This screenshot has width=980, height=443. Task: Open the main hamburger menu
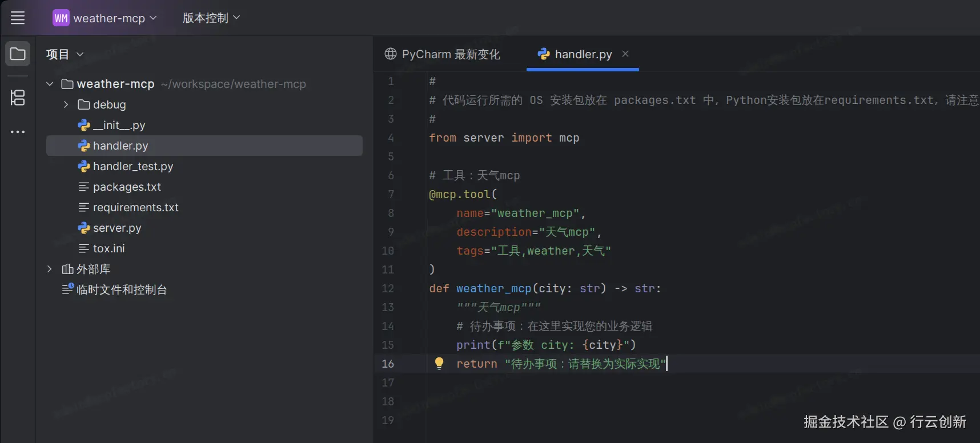(x=18, y=18)
